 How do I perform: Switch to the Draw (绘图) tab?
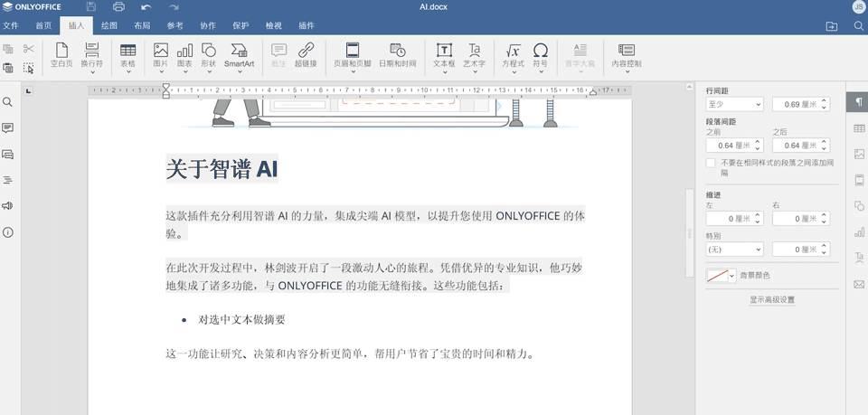click(109, 25)
